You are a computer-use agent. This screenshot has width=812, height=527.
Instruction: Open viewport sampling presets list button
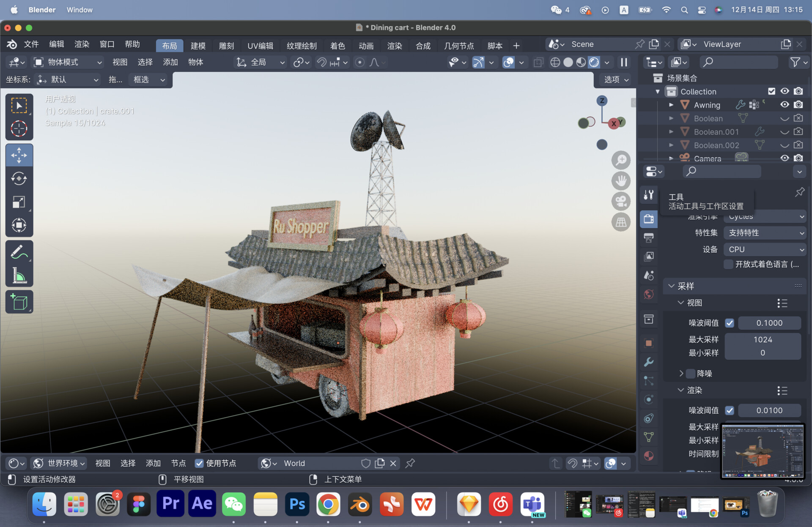click(x=782, y=303)
